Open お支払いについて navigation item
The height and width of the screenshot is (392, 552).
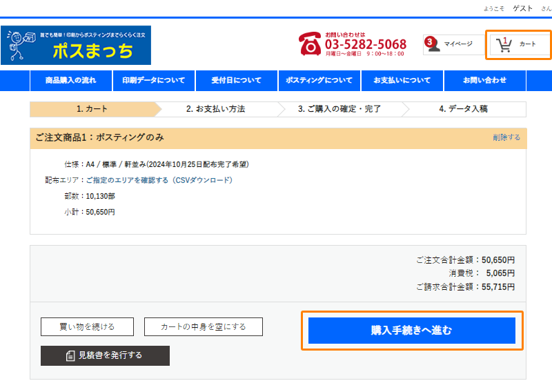(x=402, y=81)
